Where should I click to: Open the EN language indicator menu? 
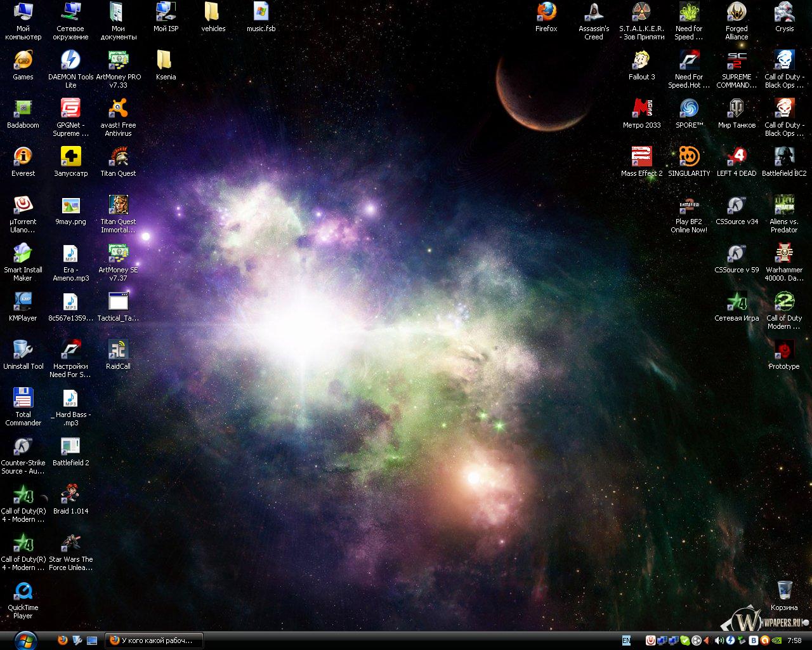(x=626, y=640)
